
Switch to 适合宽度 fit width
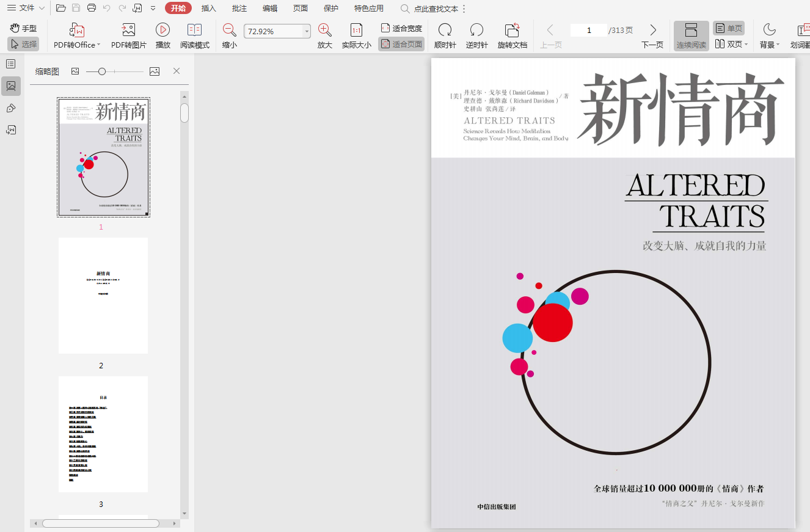pyautogui.click(x=401, y=28)
